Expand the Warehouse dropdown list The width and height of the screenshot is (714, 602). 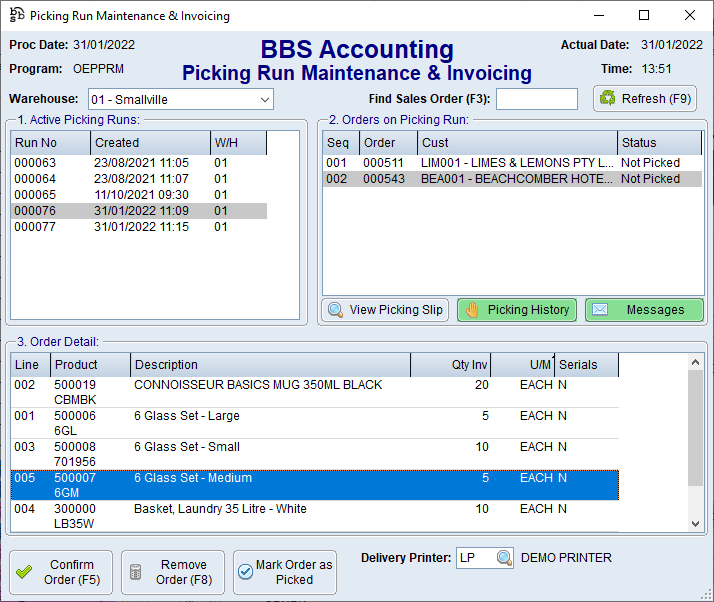264,99
